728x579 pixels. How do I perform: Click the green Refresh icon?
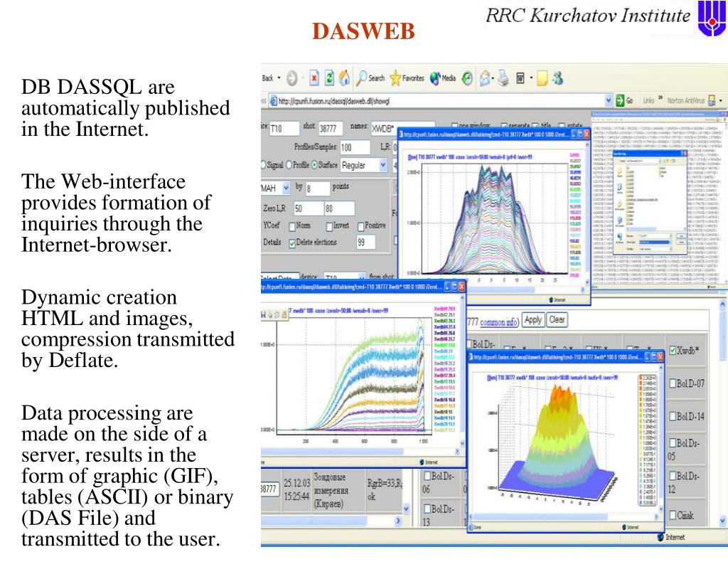[329, 78]
